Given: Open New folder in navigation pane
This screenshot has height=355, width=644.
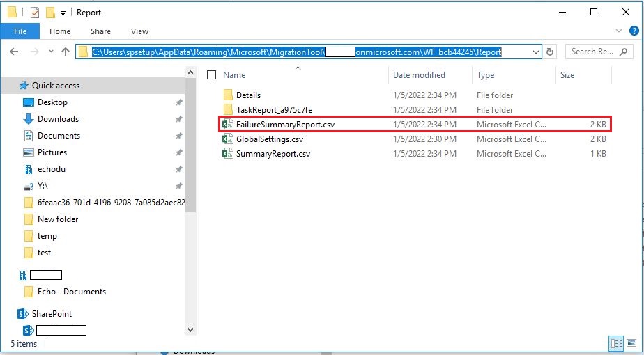Looking at the screenshot, I should [x=58, y=219].
